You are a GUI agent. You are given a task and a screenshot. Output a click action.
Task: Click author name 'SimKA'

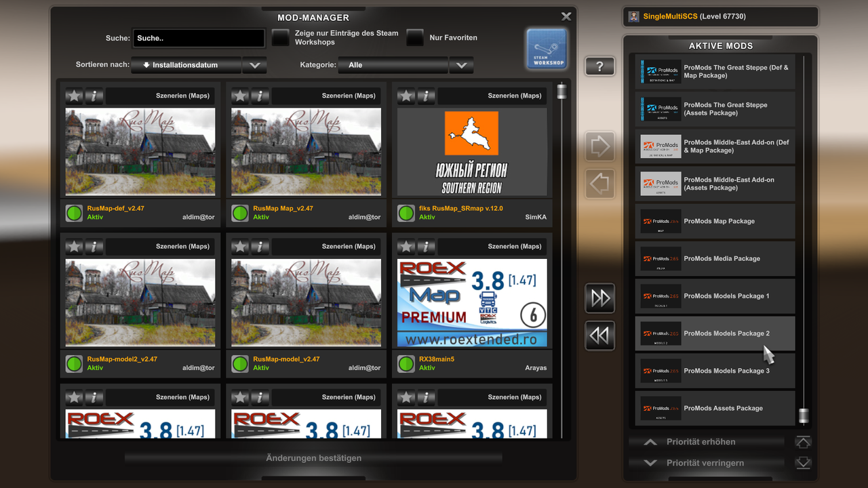536,218
